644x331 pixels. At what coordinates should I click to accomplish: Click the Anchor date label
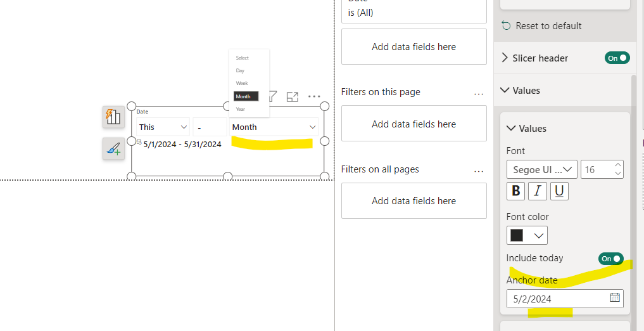click(x=532, y=280)
